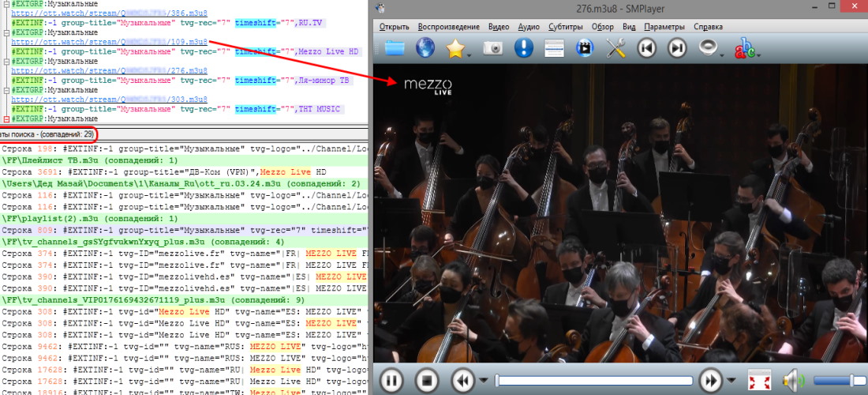Open the forward options dropdown arrow

tap(731, 381)
